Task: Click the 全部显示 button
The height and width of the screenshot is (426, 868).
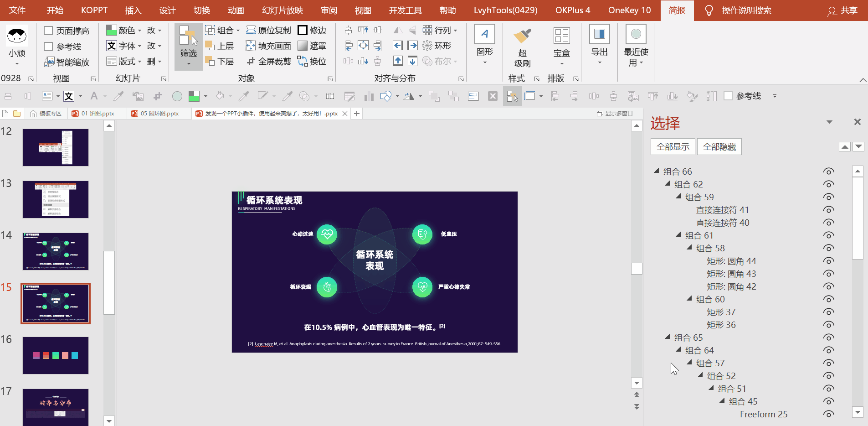Action: pos(673,147)
